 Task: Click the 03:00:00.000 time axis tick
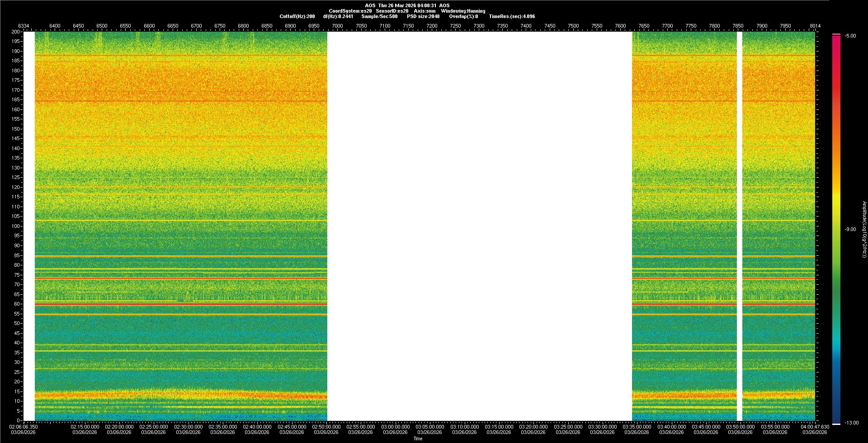[395, 427]
